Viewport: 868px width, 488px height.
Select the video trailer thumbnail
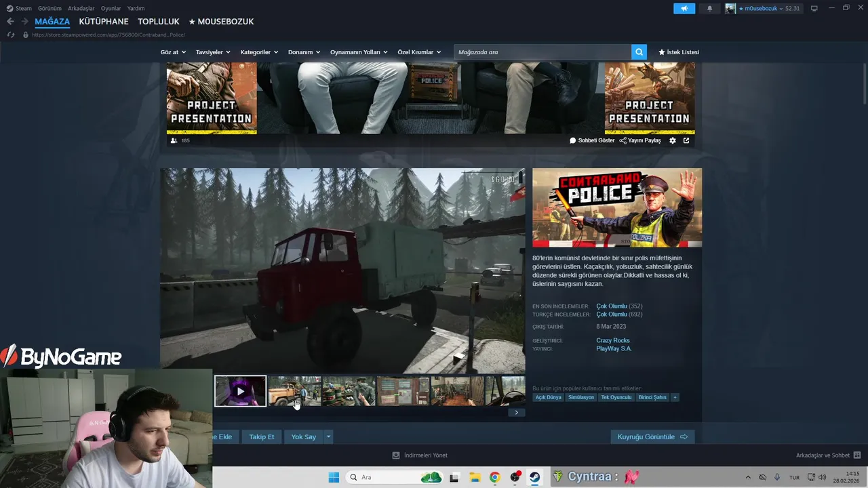(241, 391)
